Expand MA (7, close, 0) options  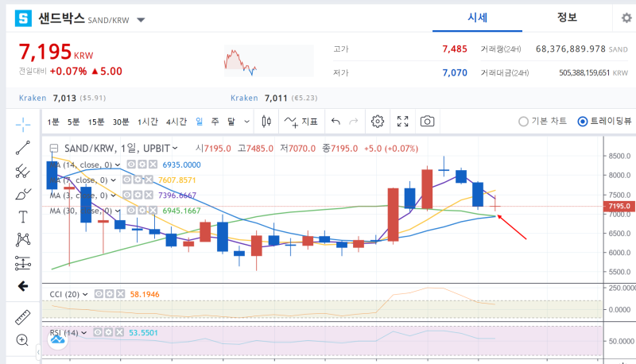114,180
